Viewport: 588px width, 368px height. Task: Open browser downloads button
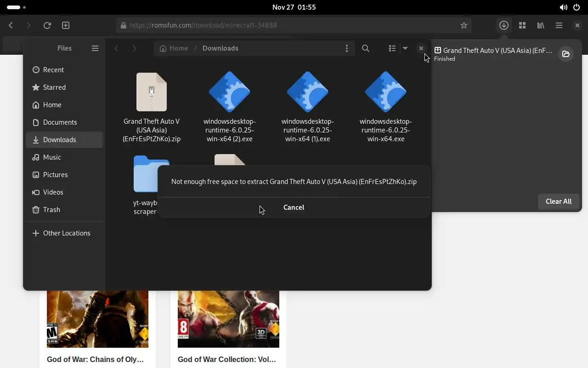pos(504,25)
